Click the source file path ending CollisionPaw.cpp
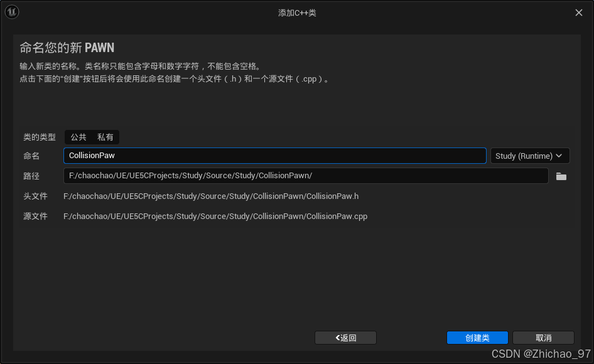594x364 pixels. tap(215, 217)
